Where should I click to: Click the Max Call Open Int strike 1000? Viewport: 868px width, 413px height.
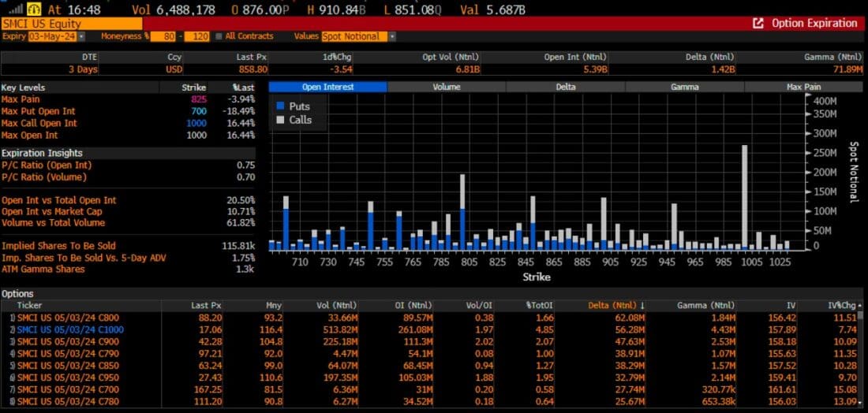click(x=196, y=123)
